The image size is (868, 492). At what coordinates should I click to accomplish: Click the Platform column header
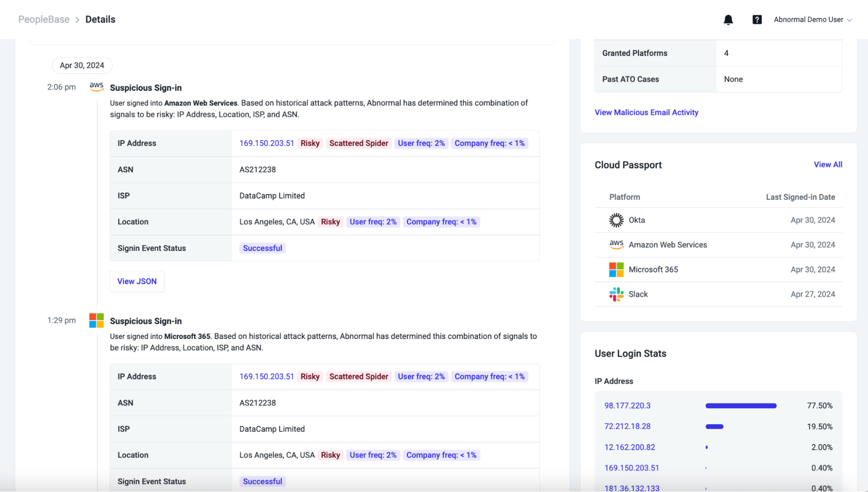[x=624, y=197]
